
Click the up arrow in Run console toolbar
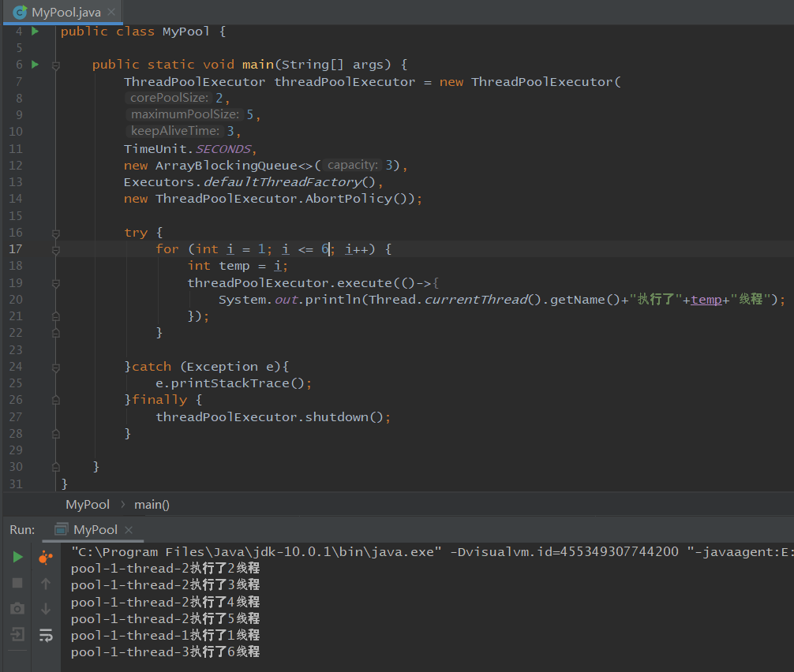[x=46, y=584]
